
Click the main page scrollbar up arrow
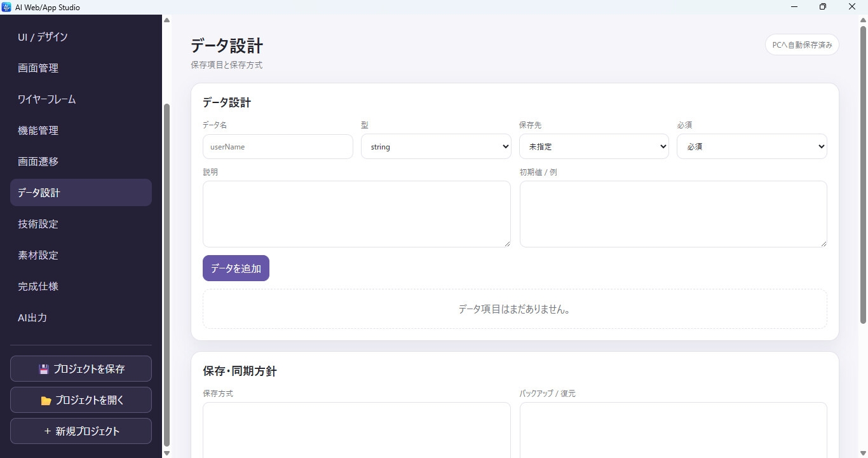(864, 20)
